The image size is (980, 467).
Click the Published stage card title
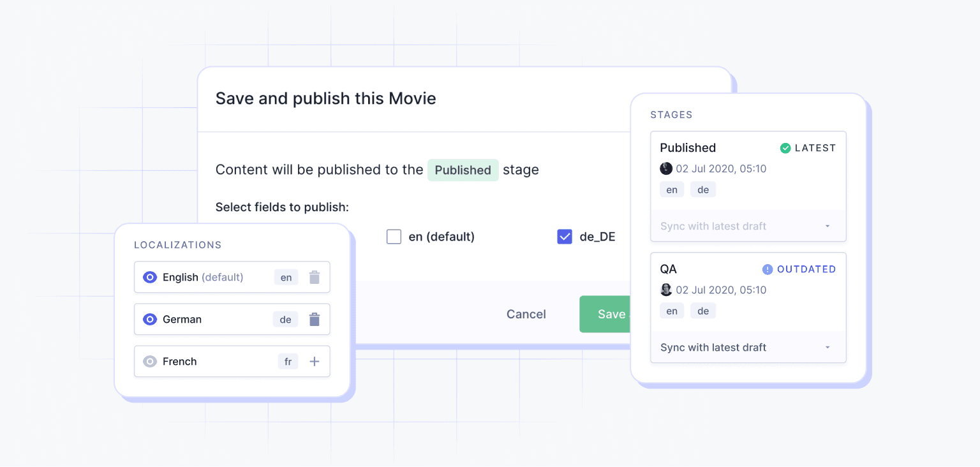click(688, 148)
